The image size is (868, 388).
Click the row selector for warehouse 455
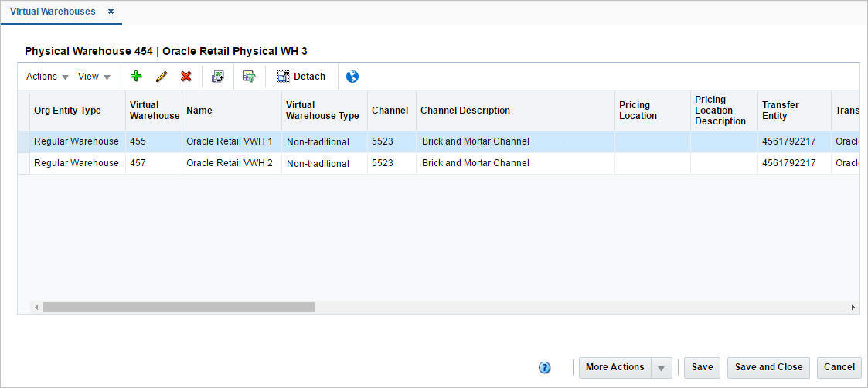click(24, 141)
